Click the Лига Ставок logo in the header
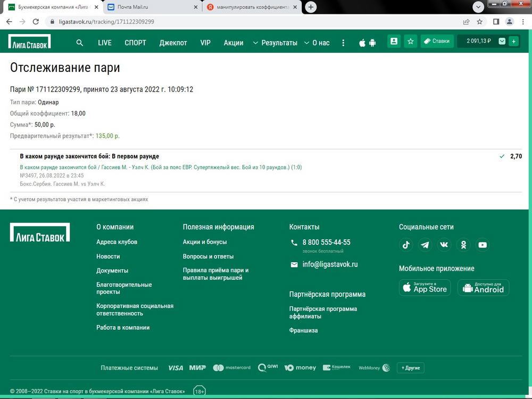The width and height of the screenshot is (532, 399). [x=29, y=41]
